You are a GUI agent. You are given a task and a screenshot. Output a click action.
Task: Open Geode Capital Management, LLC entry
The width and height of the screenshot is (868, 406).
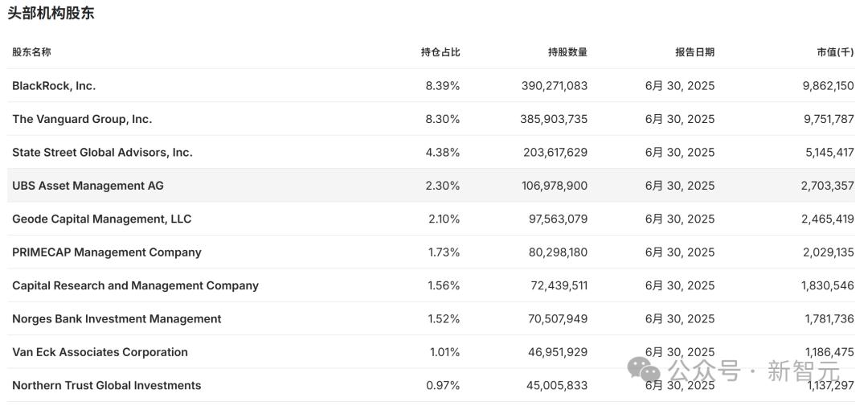(x=101, y=219)
